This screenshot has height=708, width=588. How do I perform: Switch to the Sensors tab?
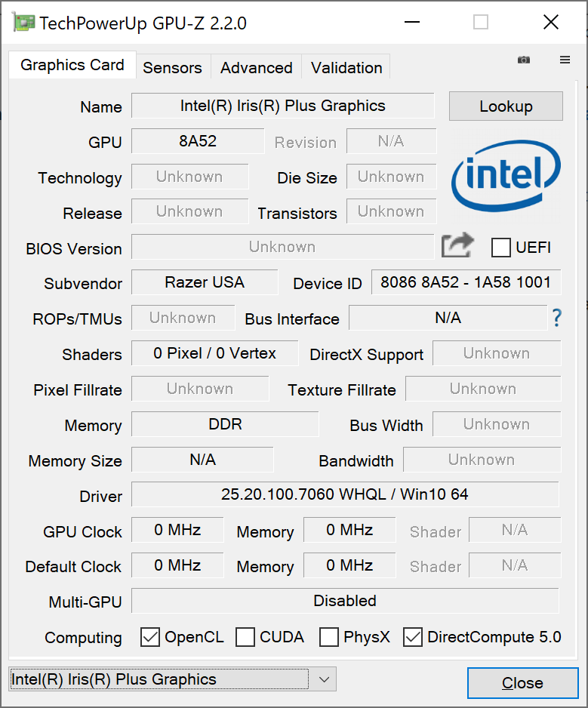click(172, 67)
